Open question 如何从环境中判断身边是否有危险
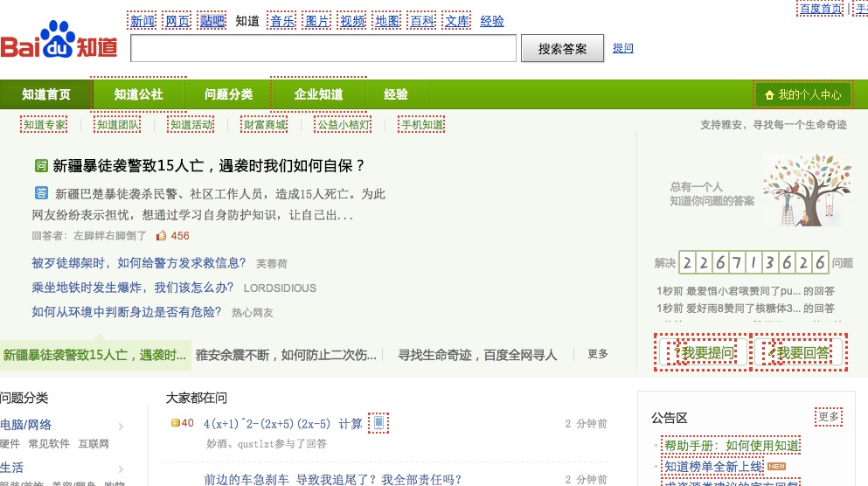868x486 pixels. click(126, 312)
